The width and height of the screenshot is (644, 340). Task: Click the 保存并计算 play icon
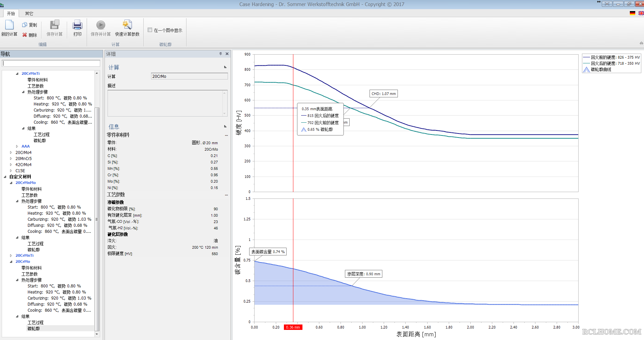(x=100, y=25)
